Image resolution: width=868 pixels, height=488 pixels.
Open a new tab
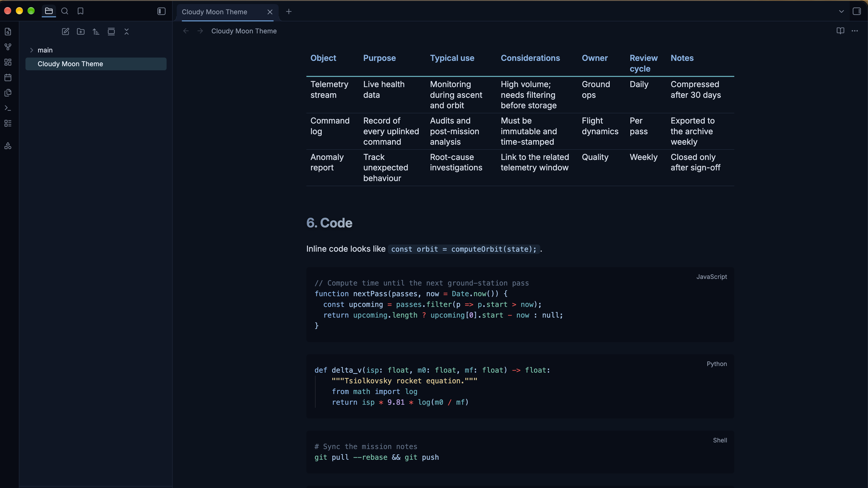click(x=289, y=11)
